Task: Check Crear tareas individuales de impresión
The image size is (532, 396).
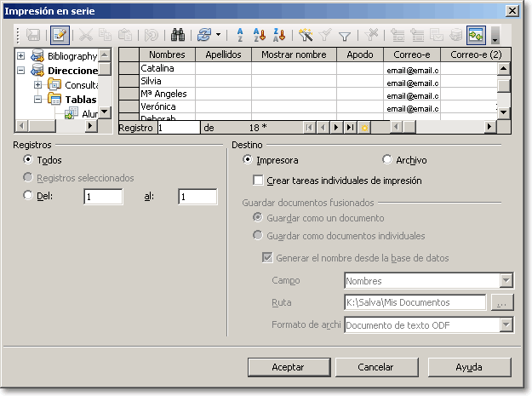Action: click(258, 180)
